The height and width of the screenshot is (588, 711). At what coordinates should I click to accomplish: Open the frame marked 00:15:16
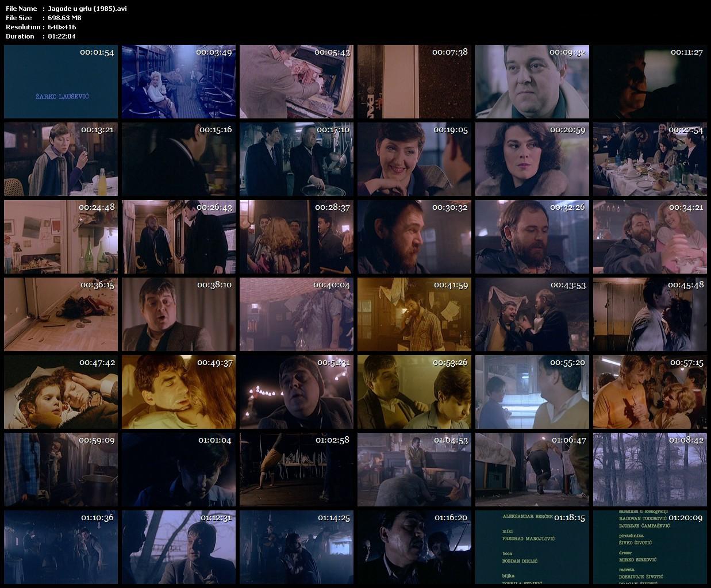pyautogui.click(x=179, y=159)
